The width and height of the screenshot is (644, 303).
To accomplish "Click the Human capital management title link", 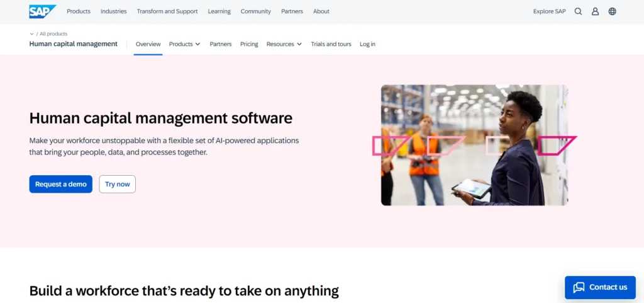I will [x=74, y=44].
